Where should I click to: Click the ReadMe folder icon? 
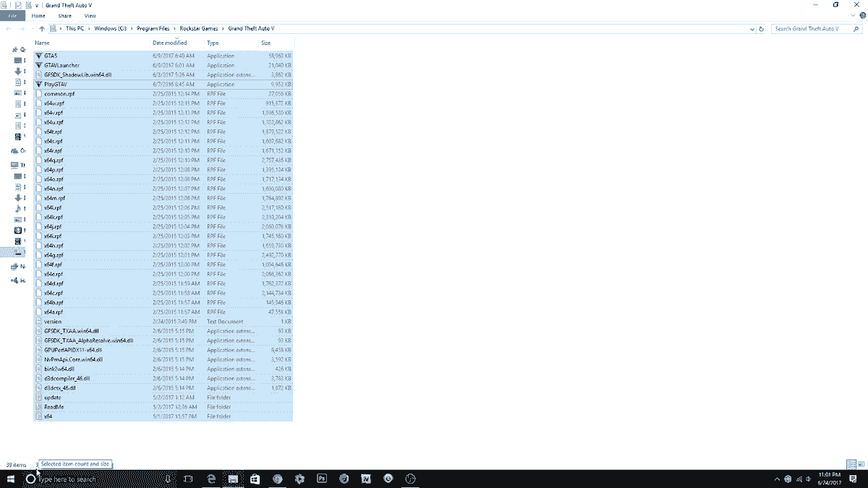[39, 406]
